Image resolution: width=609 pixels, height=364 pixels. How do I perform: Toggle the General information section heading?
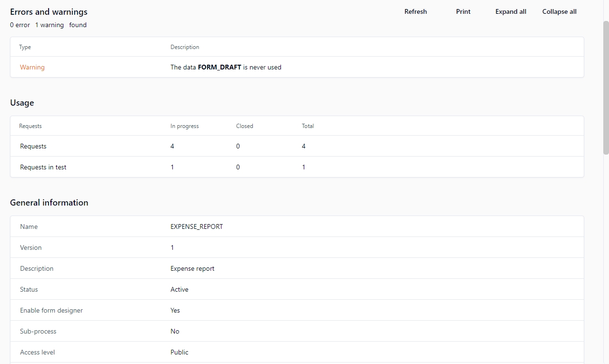click(49, 203)
